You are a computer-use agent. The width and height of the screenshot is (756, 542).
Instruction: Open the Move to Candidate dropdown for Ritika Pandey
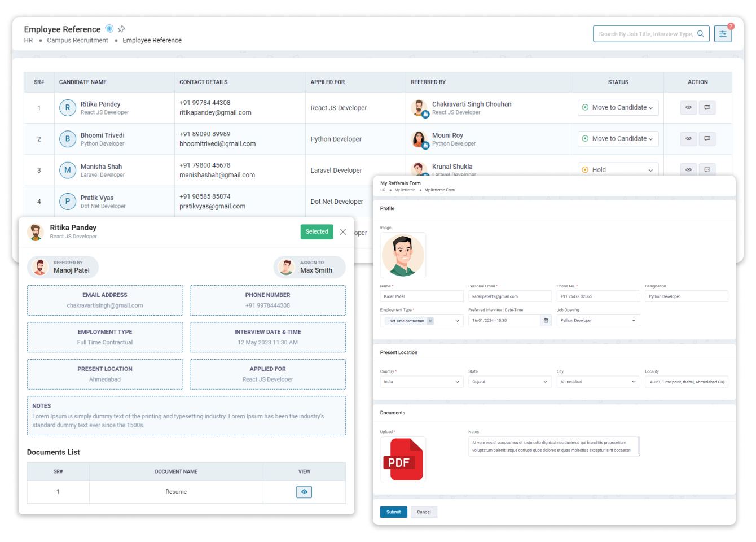tap(618, 107)
